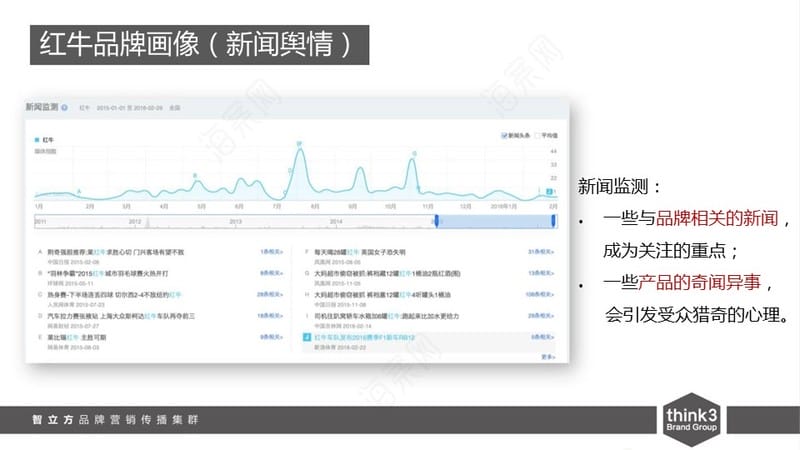Toggle the 新闻头条 checkbox
800x450 pixels.
click(504, 135)
